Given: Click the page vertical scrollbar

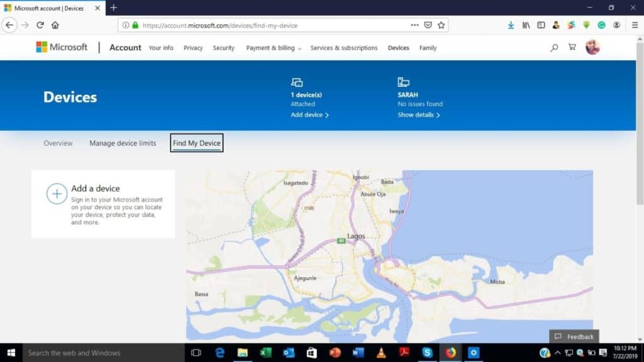Looking at the screenshot, I should 640,123.
